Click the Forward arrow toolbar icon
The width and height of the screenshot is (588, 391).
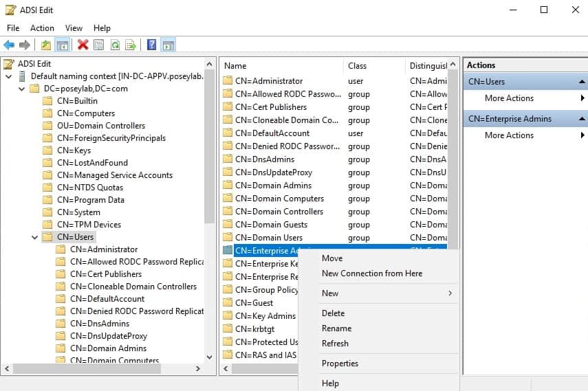tap(24, 45)
